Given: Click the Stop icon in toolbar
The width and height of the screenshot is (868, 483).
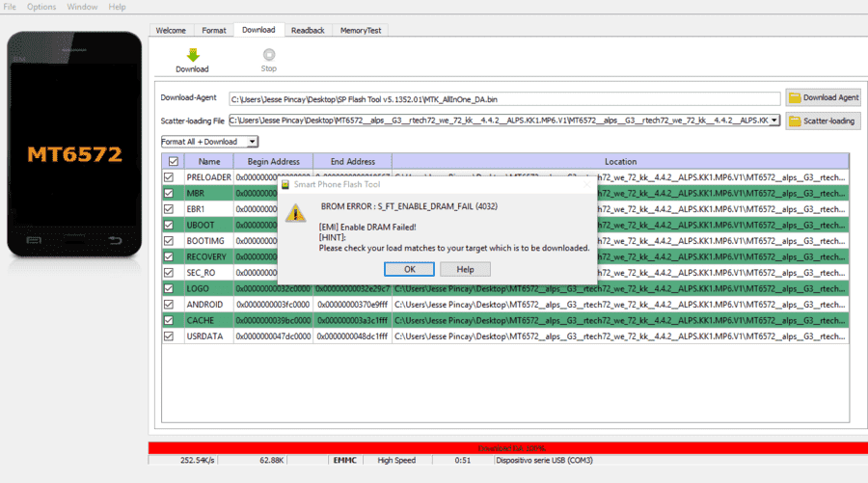Looking at the screenshot, I should point(269,54).
